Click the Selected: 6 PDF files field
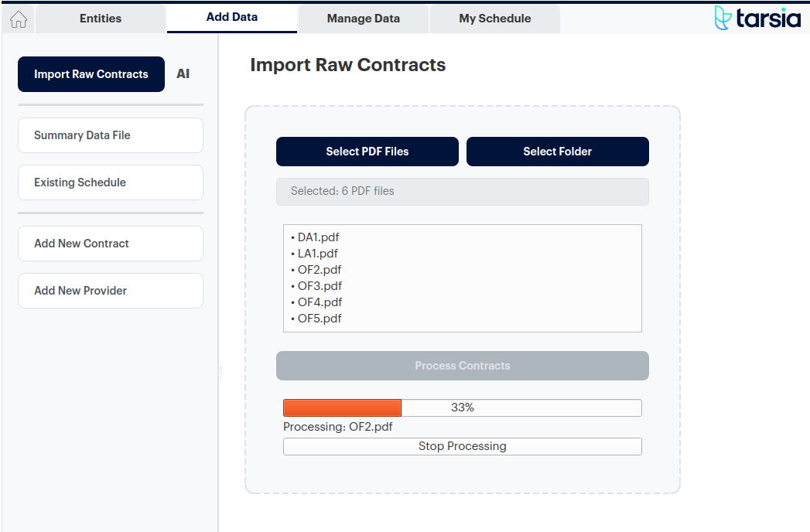Image resolution: width=810 pixels, height=532 pixels. [462, 191]
